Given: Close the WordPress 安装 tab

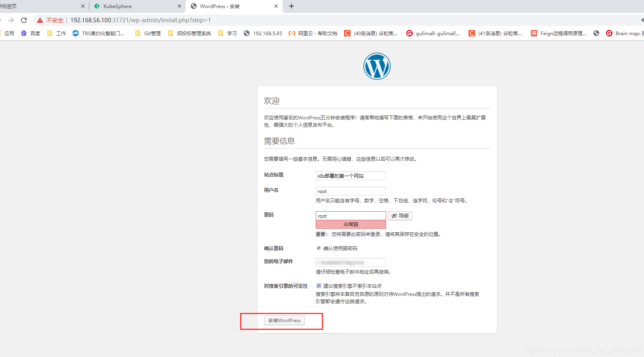Looking at the screenshot, I should [276, 6].
